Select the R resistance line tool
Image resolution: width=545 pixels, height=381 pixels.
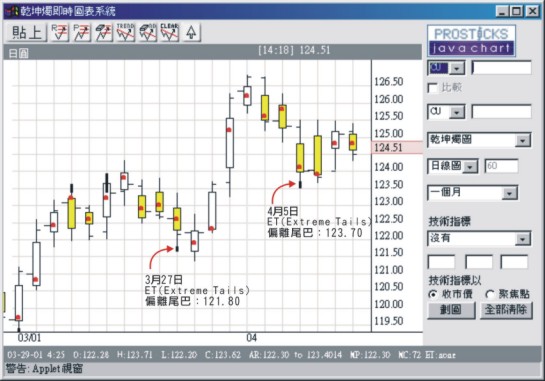click(59, 33)
